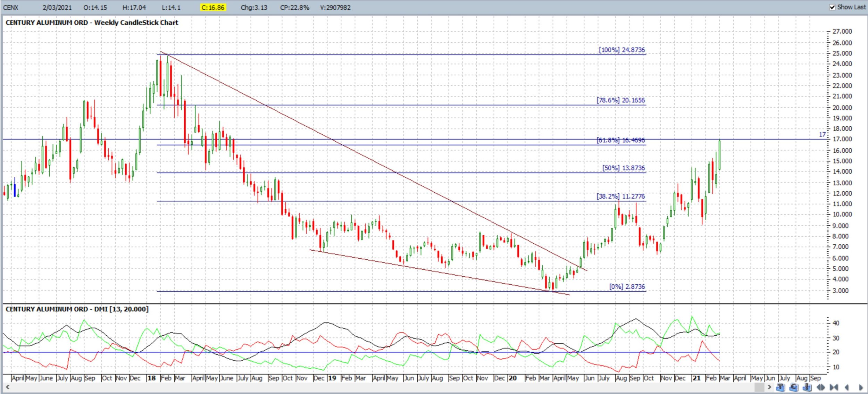868x394 pixels.
Task: Click the blue "I" icon in bottom toolbar
Action: point(807,387)
